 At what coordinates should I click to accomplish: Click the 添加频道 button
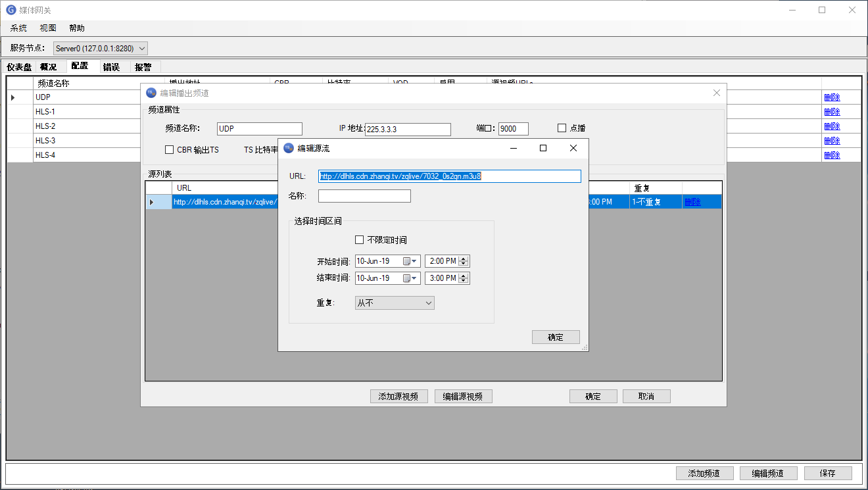point(704,473)
